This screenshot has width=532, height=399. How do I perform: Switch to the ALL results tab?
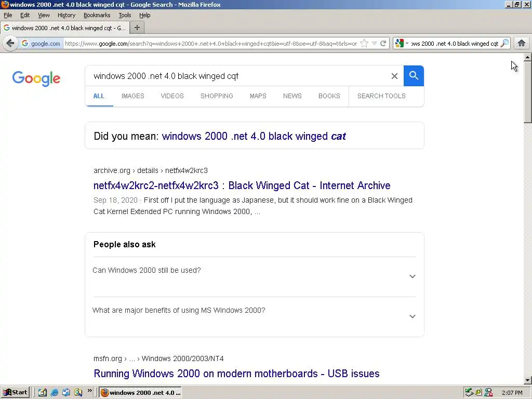99,96
